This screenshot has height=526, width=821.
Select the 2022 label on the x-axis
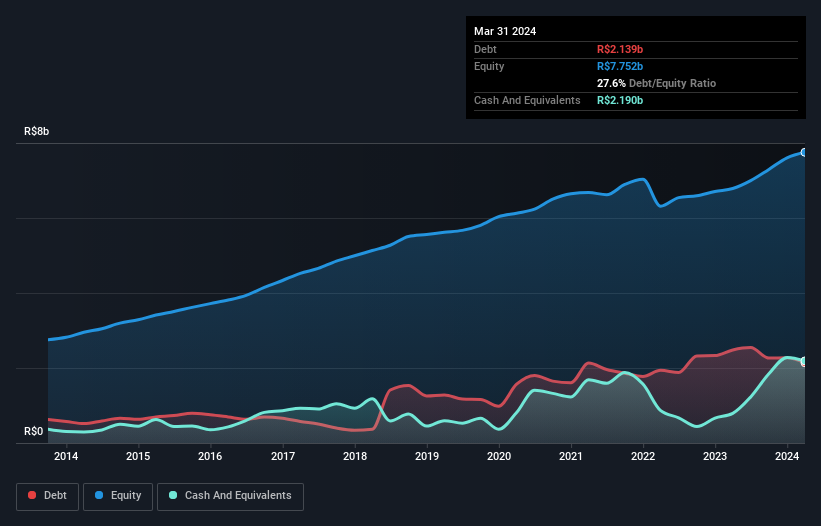(643, 457)
